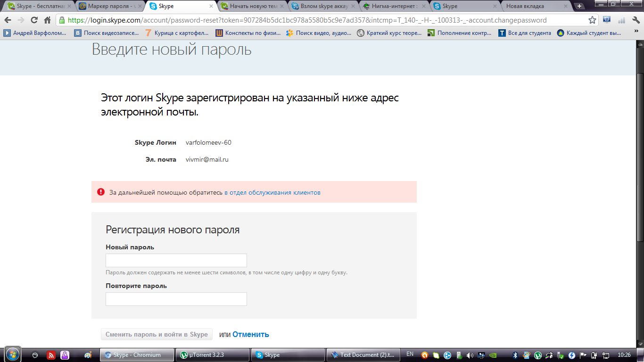The image size is (644, 362).
Task: Click the network connection tray icon
Action: [x=606, y=355]
